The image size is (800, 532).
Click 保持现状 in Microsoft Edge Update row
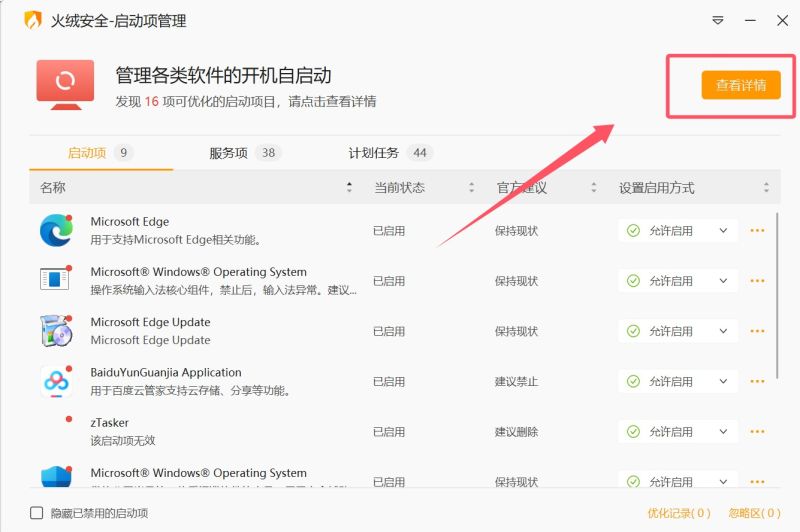516,331
